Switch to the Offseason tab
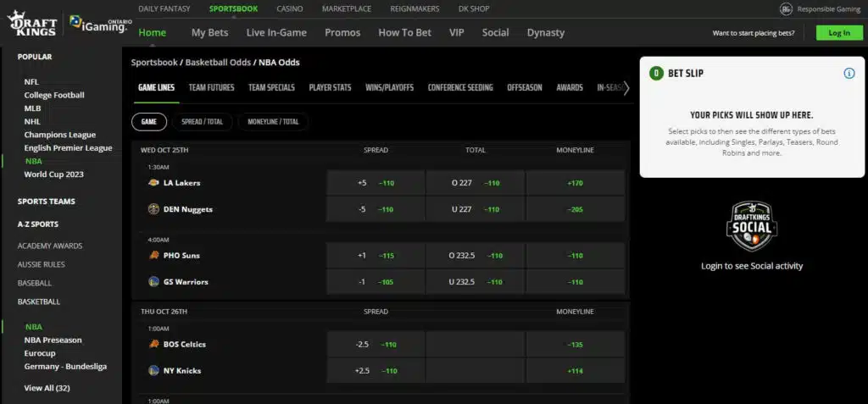The width and height of the screenshot is (868, 404). click(x=524, y=87)
